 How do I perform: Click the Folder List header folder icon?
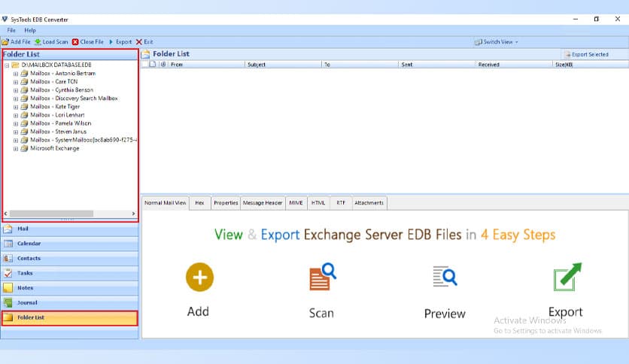point(146,53)
